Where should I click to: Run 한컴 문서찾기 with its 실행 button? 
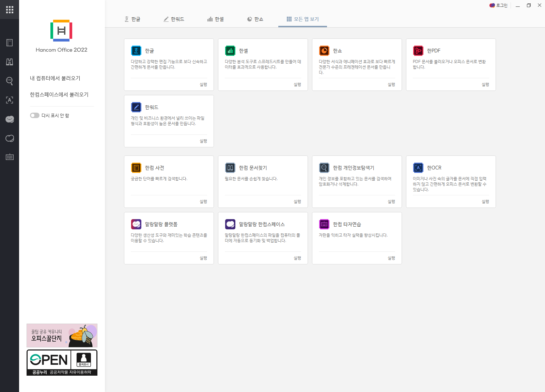[297, 201]
